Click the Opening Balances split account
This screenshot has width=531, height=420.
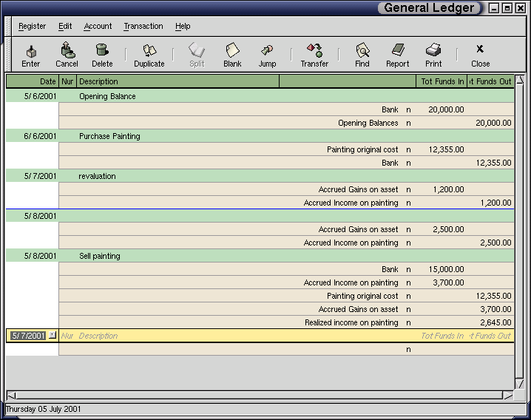(368, 123)
